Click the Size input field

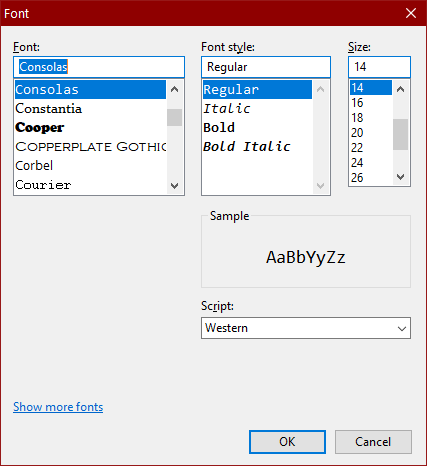click(x=379, y=67)
